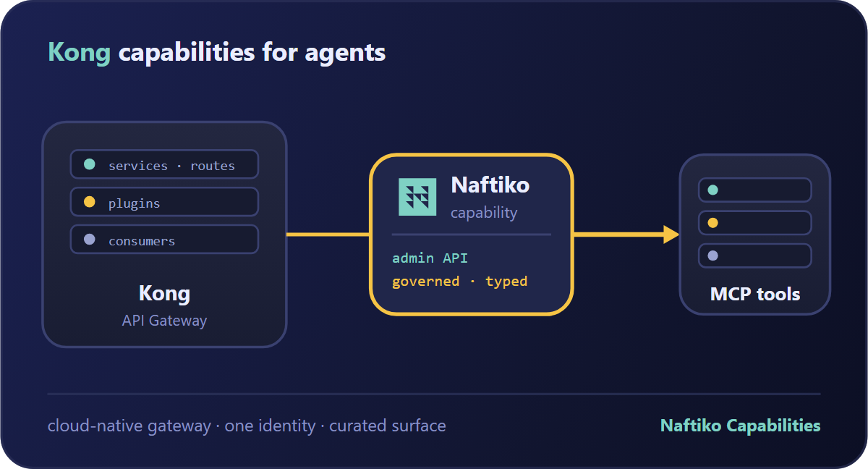868x469 pixels.
Task: Click the governed · typed text
Action: coord(459,282)
